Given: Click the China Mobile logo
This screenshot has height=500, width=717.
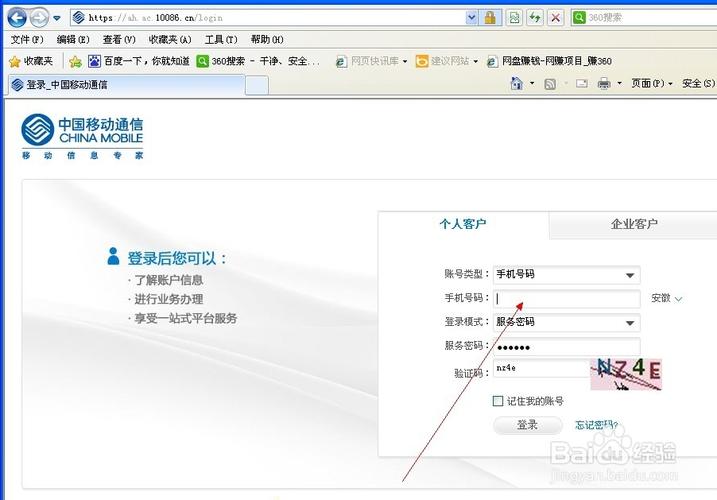Looking at the screenshot, I should 82,136.
